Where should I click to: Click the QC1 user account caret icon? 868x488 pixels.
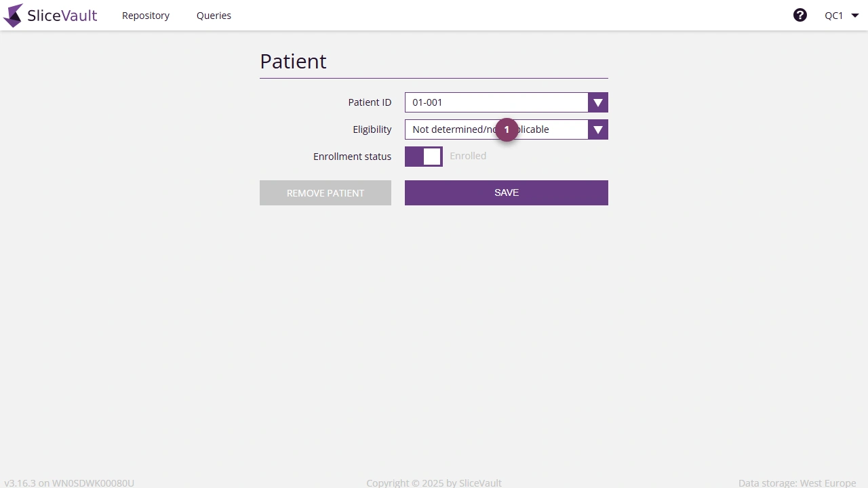tap(854, 15)
